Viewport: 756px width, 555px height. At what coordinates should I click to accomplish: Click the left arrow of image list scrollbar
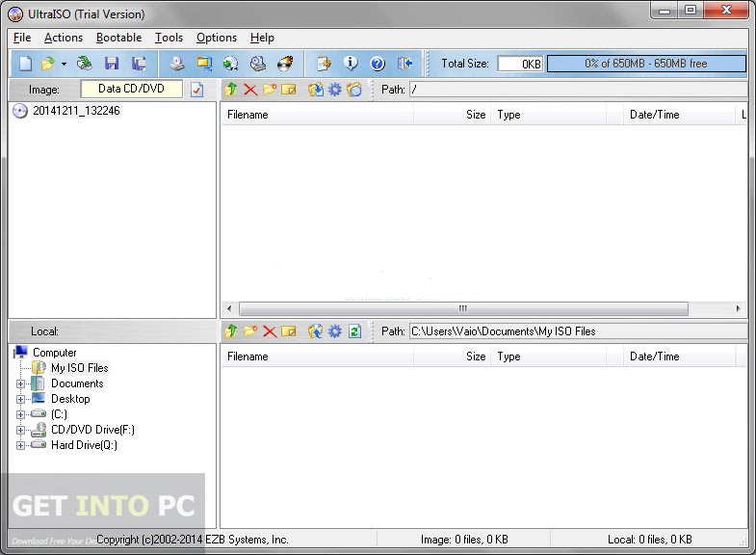click(229, 308)
